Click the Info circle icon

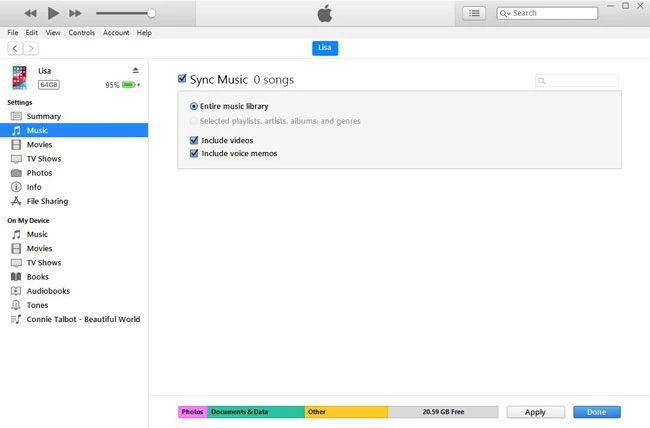pyautogui.click(x=16, y=187)
